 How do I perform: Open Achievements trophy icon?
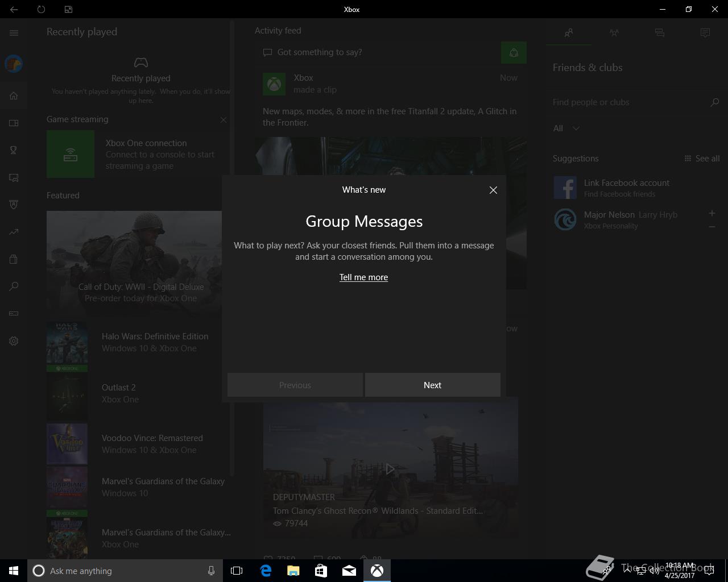tap(14, 150)
